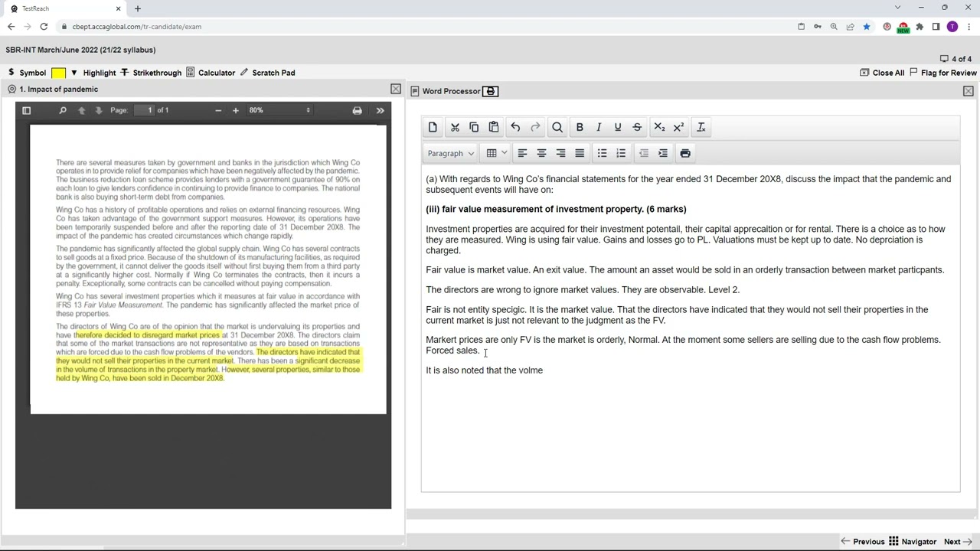Select the Highlight tool
Screen dimensions: 980x551
(100, 73)
